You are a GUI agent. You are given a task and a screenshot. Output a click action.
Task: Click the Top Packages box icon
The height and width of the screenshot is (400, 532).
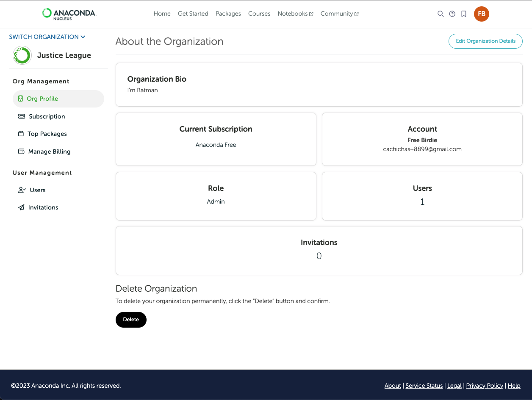[21, 134]
